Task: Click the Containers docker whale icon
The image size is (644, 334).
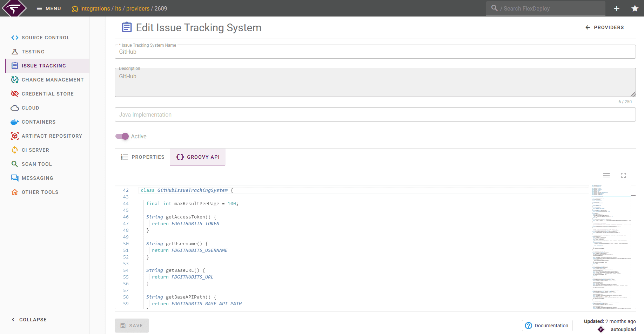Action: (x=15, y=122)
